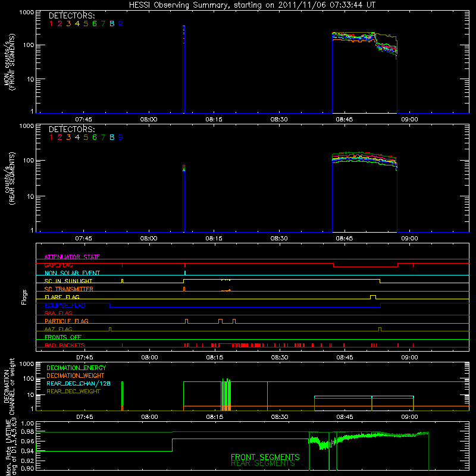Click the SAA_FLAG label
Viewport: 476px width, 476px height.
pyautogui.click(x=58, y=313)
